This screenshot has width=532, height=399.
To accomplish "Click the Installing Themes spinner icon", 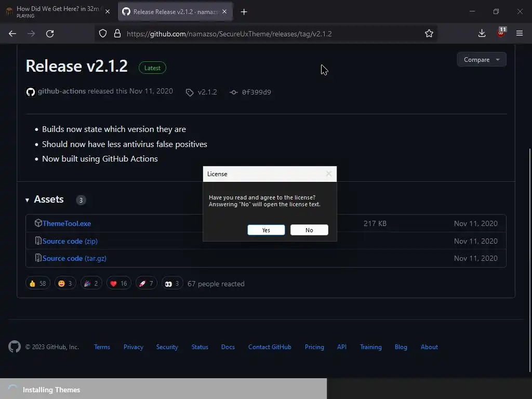I will [12, 390].
